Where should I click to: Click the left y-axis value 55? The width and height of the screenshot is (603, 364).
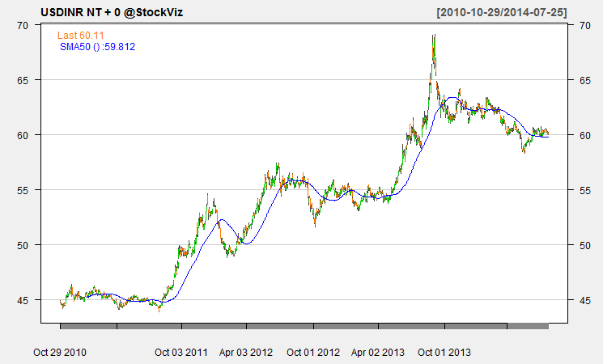(23, 190)
